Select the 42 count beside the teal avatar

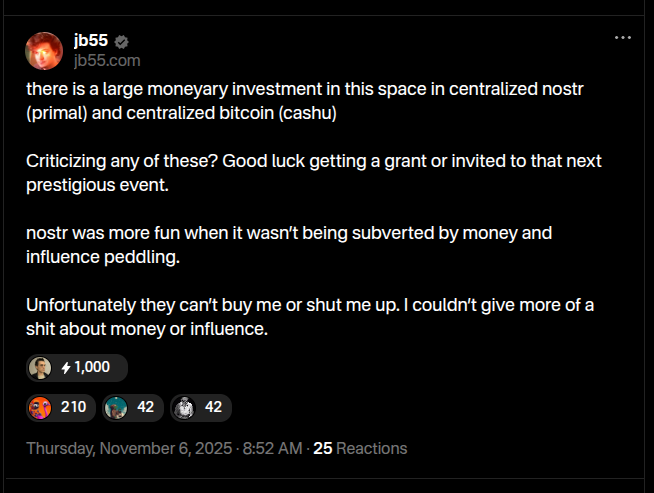(145, 407)
